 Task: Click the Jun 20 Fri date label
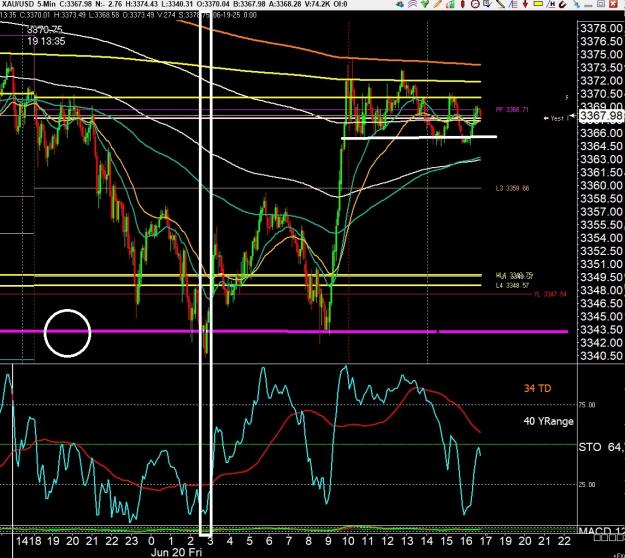(176, 552)
